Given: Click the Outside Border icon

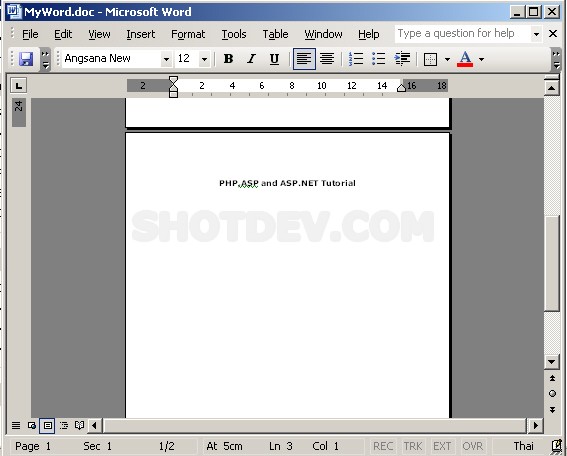Looking at the screenshot, I should (430, 59).
